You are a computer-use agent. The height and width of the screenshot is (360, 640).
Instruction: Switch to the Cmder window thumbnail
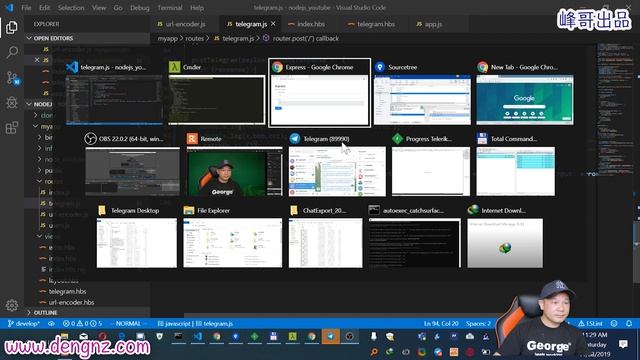coord(217,93)
